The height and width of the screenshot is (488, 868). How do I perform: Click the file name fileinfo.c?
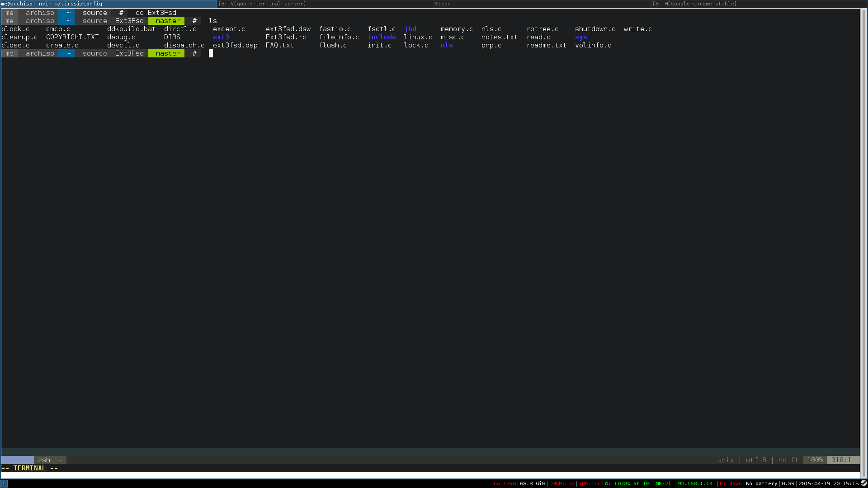coord(339,37)
